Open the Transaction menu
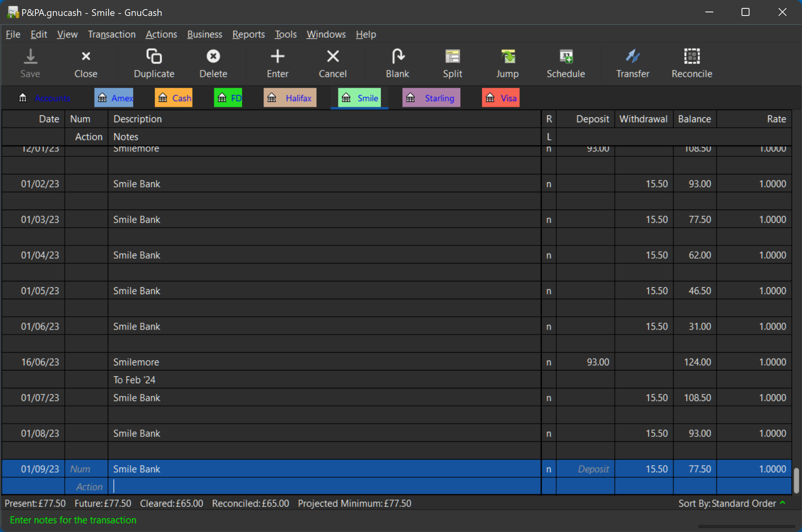802x532 pixels. pyautogui.click(x=112, y=35)
